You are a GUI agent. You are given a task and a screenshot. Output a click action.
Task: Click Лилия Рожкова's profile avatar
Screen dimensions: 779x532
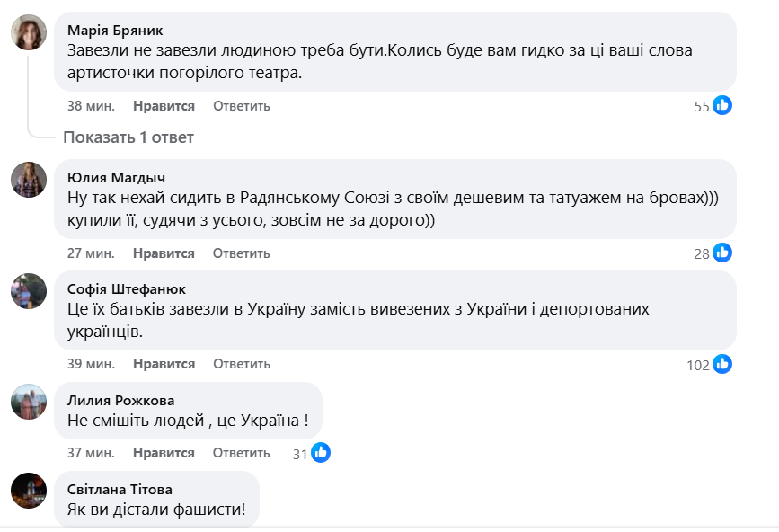click(29, 402)
